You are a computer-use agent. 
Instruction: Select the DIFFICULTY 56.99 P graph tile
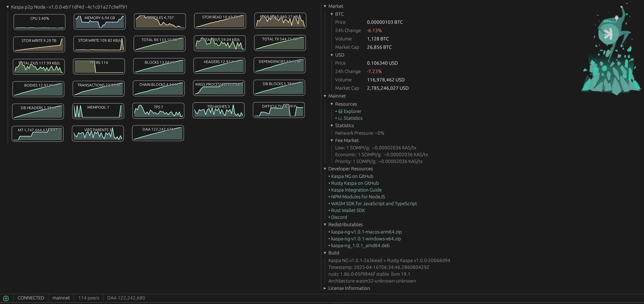pos(279,110)
